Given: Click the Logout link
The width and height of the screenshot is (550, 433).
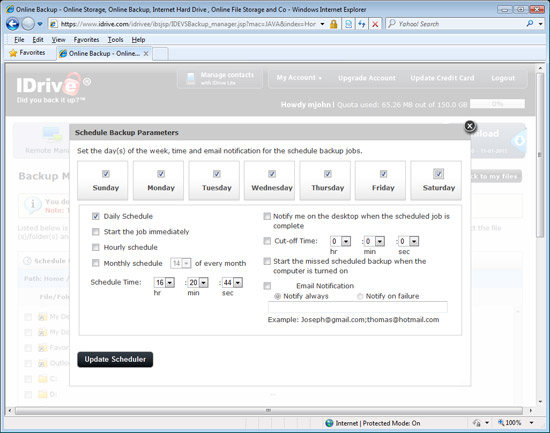Looking at the screenshot, I should (x=503, y=78).
